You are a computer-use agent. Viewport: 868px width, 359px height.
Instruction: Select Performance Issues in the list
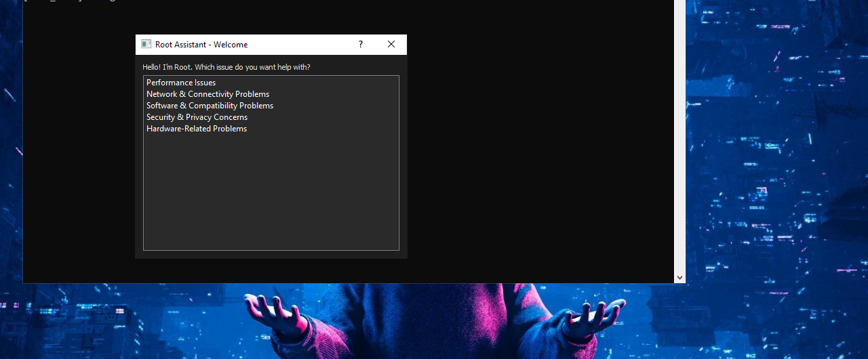(x=271, y=83)
